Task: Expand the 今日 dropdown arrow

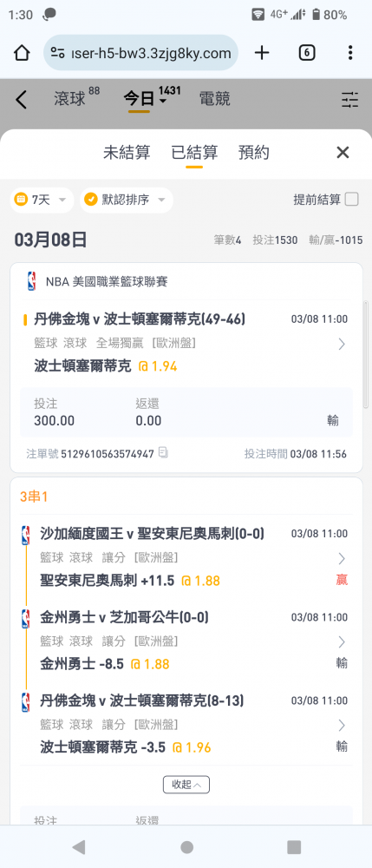Action: pos(162,101)
